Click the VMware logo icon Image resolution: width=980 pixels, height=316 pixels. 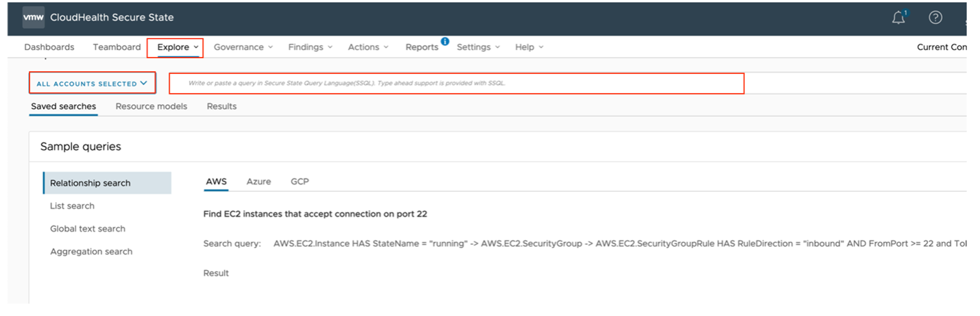(x=34, y=17)
